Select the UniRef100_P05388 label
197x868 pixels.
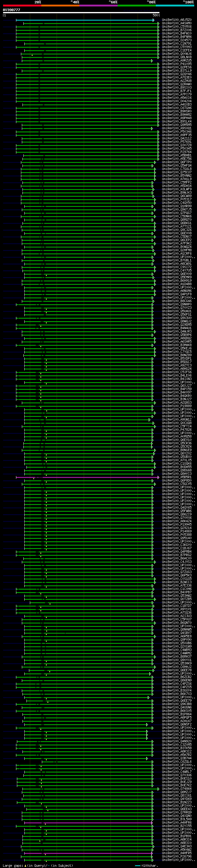[177, 535]
